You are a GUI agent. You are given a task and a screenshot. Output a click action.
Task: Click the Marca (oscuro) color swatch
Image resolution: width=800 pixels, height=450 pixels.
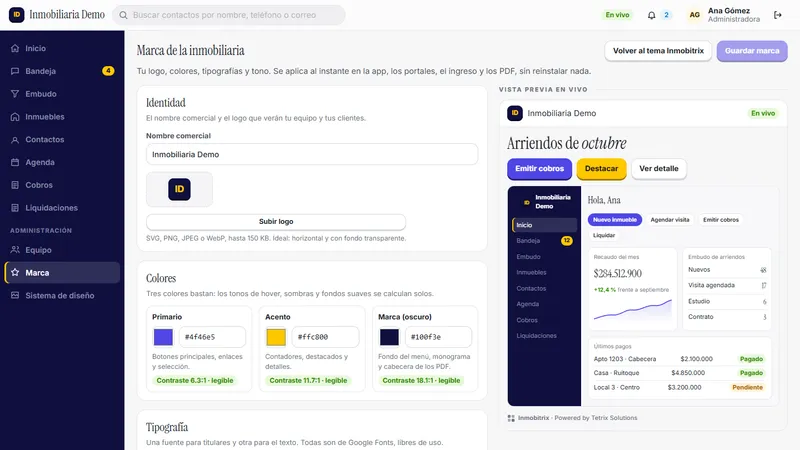coord(389,337)
